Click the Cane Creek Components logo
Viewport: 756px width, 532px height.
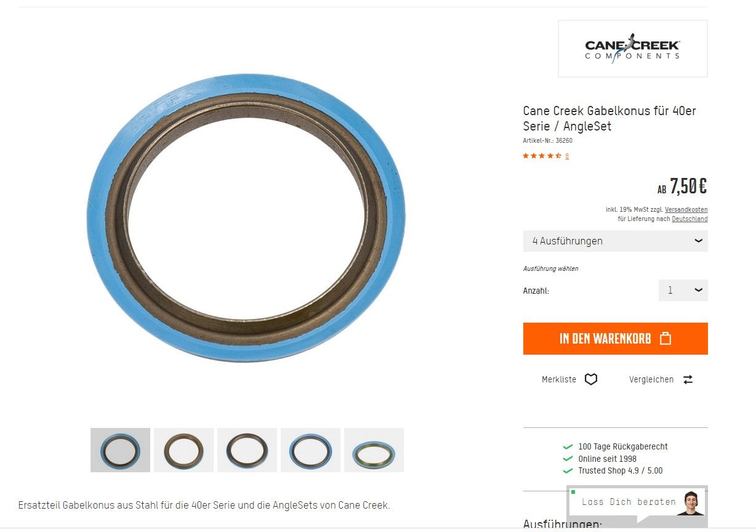[x=633, y=49]
